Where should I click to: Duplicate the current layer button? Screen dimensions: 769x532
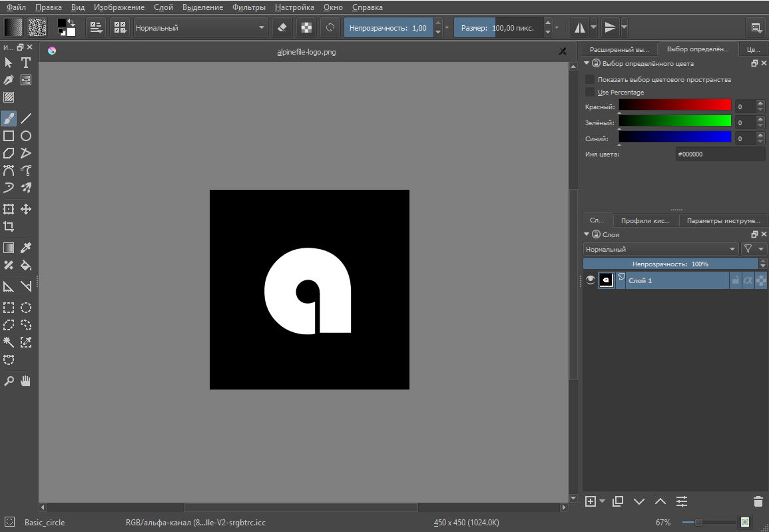618,501
